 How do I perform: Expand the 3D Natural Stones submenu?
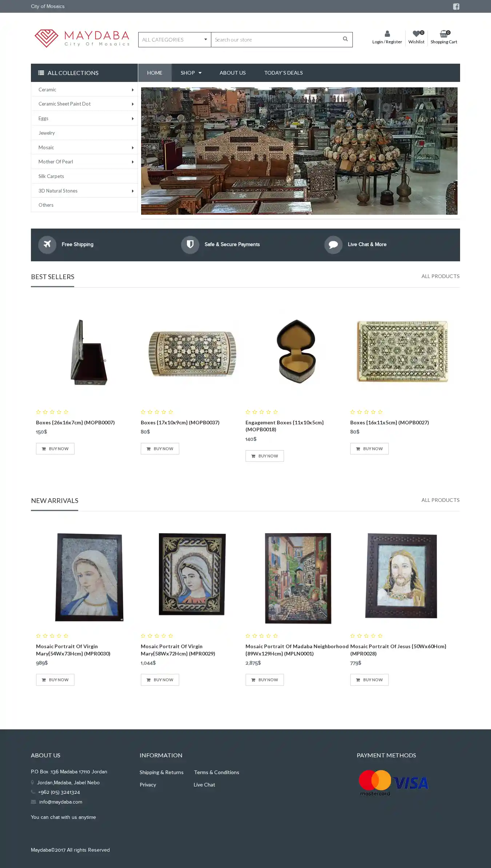(133, 191)
